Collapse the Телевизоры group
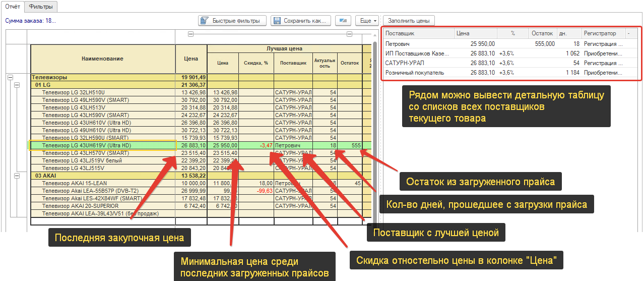This screenshot has width=644, height=281. coord(10,78)
